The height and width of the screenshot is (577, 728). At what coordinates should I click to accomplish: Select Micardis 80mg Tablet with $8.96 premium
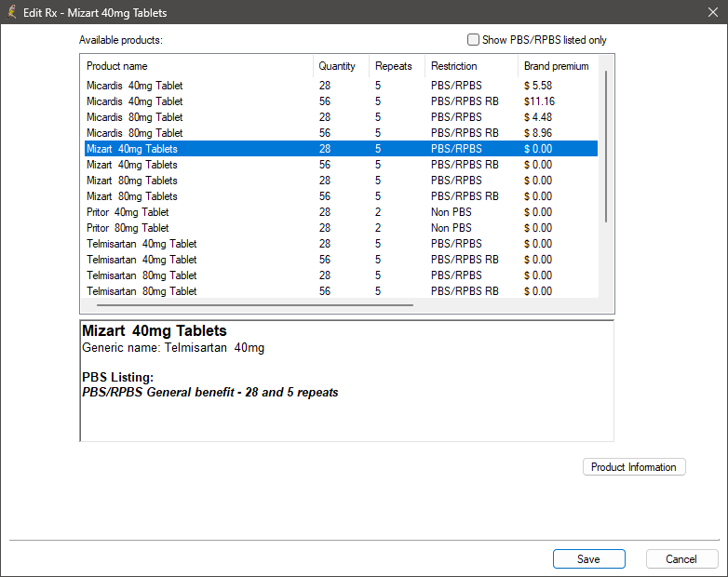click(x=341, y=133)
